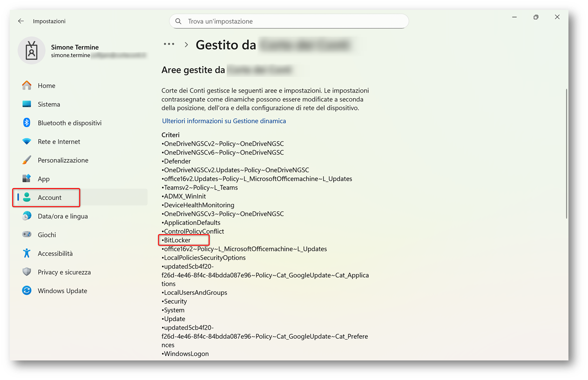588x380 pixels.
Task: Click the Accessibilità figure icon
Action: (27, 253)
